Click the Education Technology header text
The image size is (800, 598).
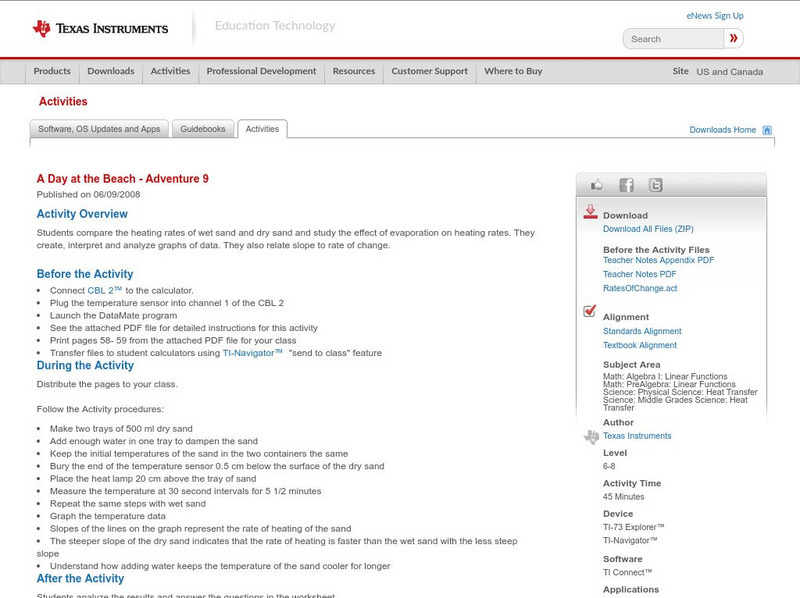(x=275, y=26)
